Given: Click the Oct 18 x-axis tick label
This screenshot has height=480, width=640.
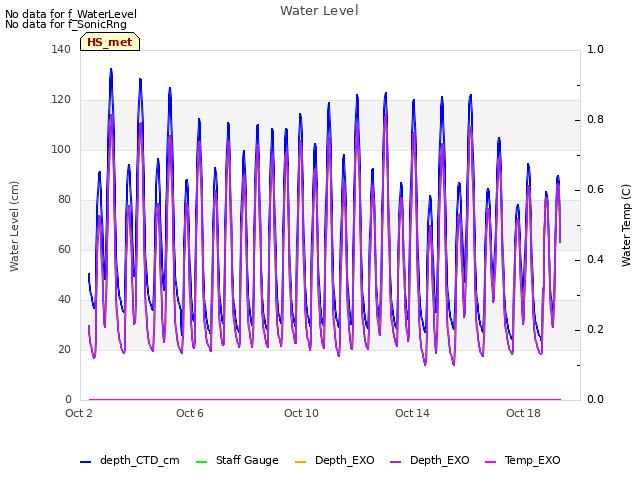Looking at the screenshot, I should tap(523, 413).
